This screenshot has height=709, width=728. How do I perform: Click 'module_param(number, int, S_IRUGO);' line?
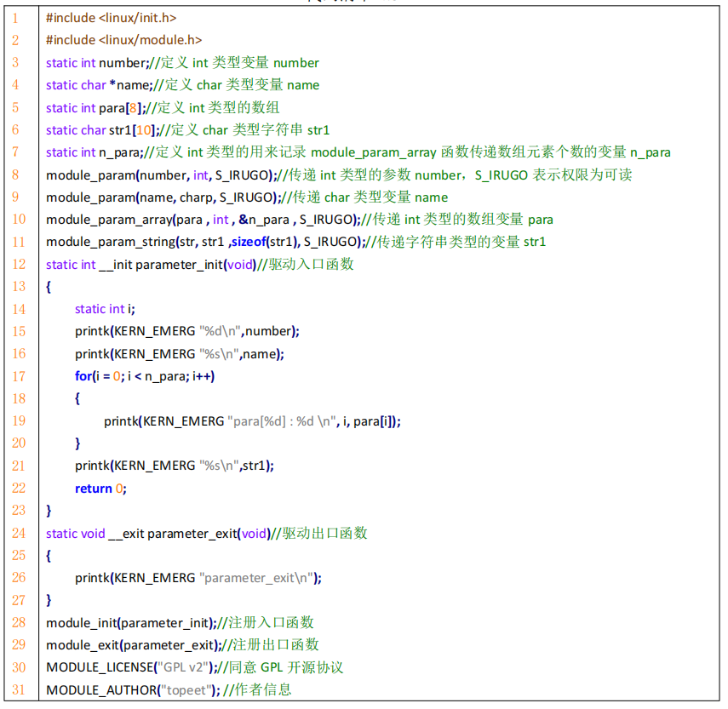(x=162, y=175)
